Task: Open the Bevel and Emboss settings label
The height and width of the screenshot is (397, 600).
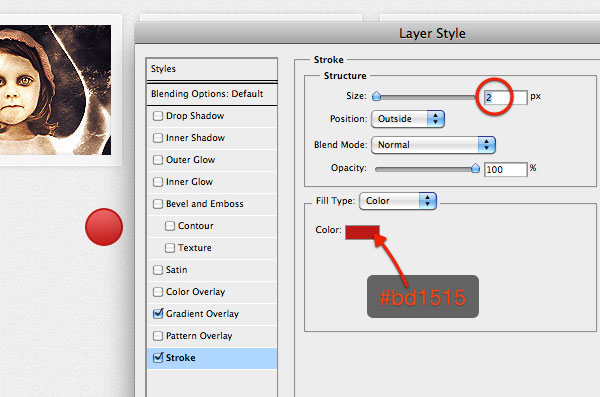Action: tap(205, 204)
